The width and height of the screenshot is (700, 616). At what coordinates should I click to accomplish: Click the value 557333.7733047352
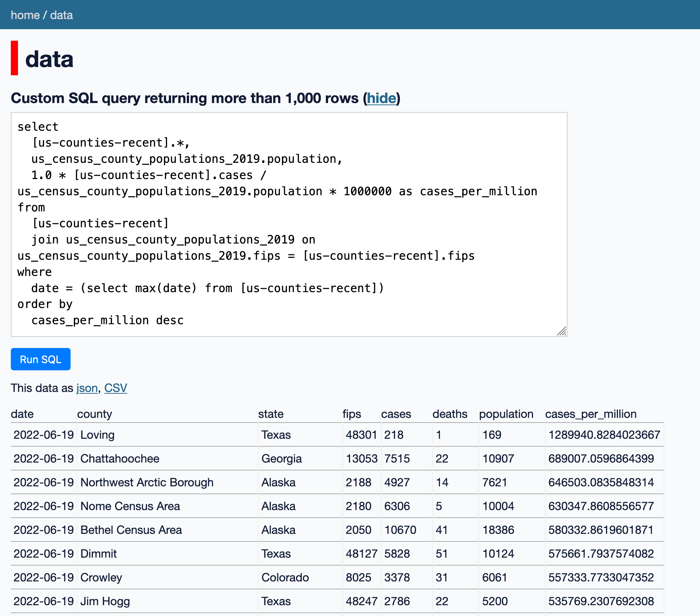[x=601, y=577]
